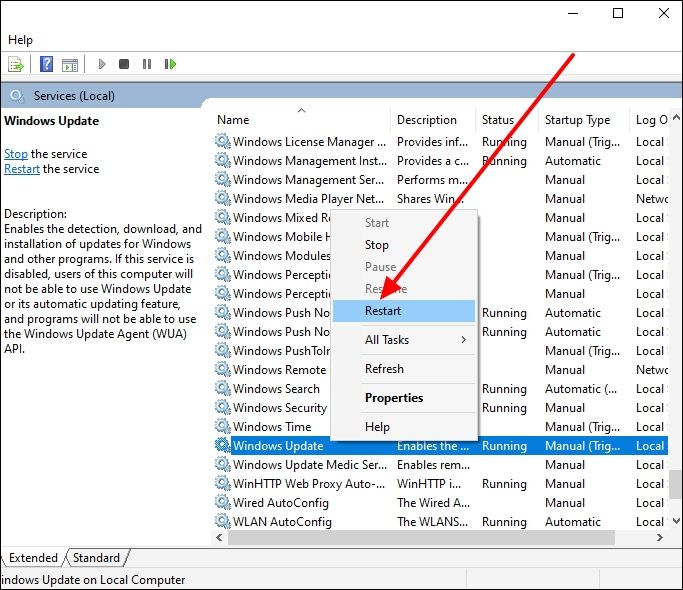Sort by the Startup Type column header
683x590 pixels.
(x=577, y=120)
